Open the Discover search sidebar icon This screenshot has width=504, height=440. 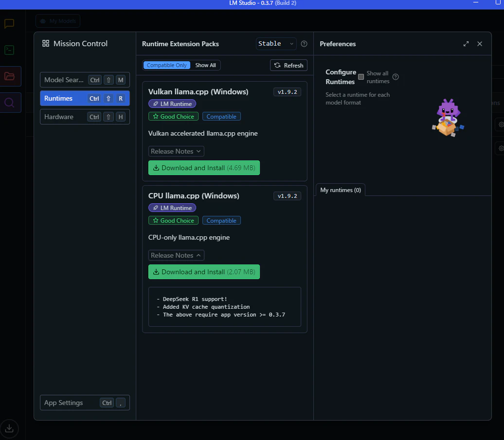tap(9, 103)
